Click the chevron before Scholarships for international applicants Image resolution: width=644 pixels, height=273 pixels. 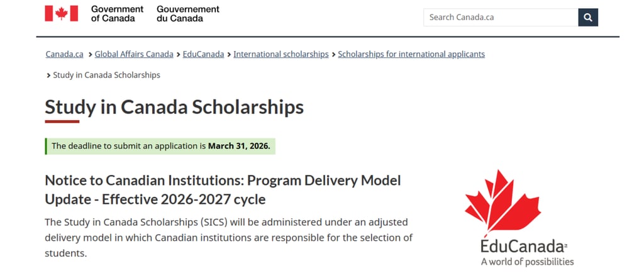(x=334, y=54)
